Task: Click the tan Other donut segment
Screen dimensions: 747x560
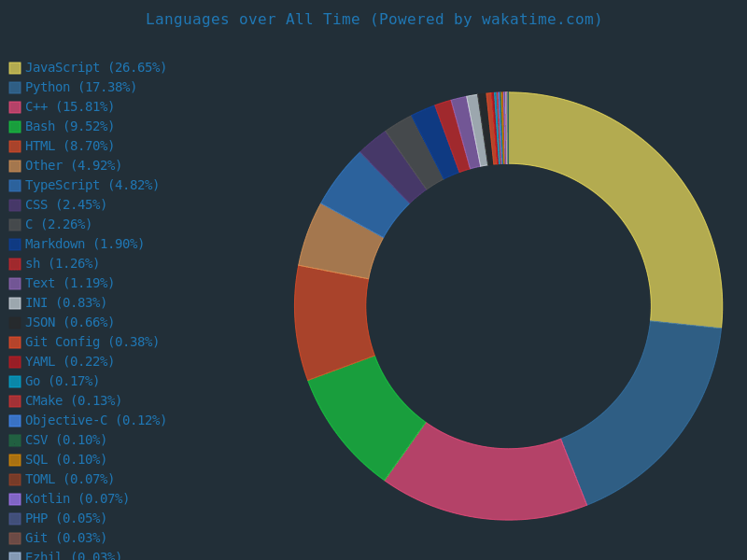Action: [342, 243]
